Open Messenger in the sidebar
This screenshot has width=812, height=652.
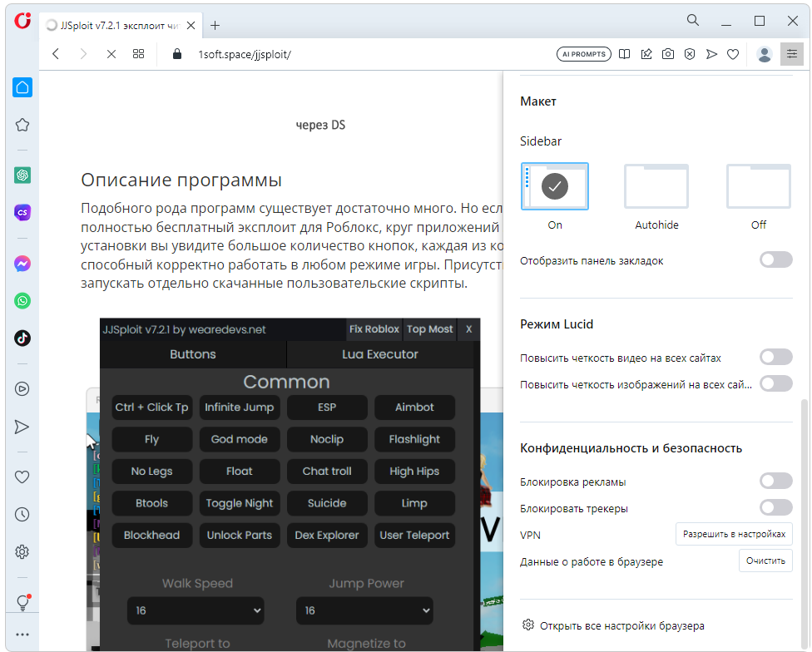click(x=22, y=264)
